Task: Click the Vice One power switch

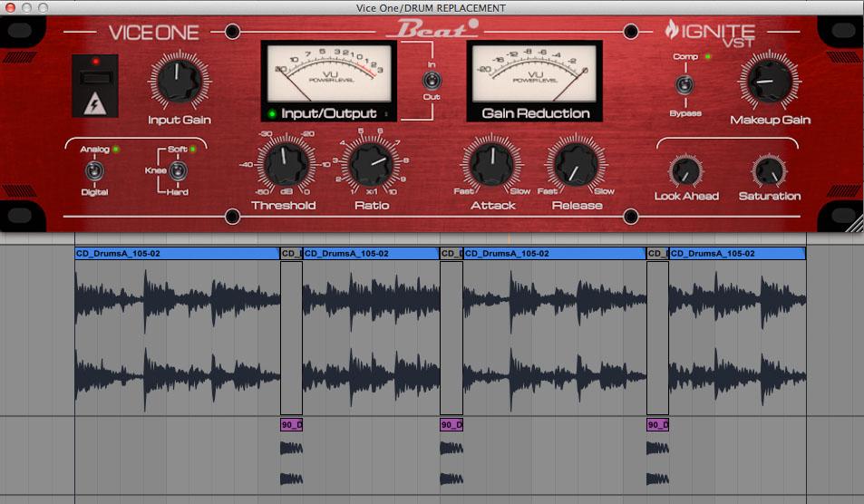Action: pyautogui.click(x=95, y=78)
